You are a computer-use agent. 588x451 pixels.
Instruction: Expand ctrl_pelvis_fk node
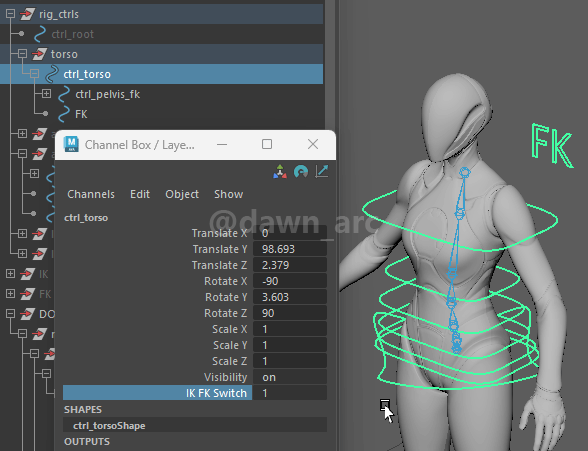(x=46, y=93)
